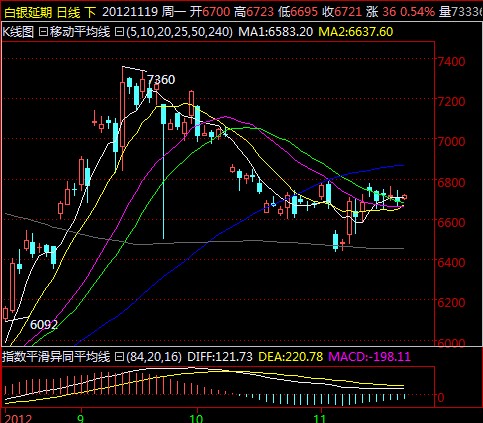Click the date 20121119 in header
Image resolution: width=483 pixels, height=423 pixels.
130,12
